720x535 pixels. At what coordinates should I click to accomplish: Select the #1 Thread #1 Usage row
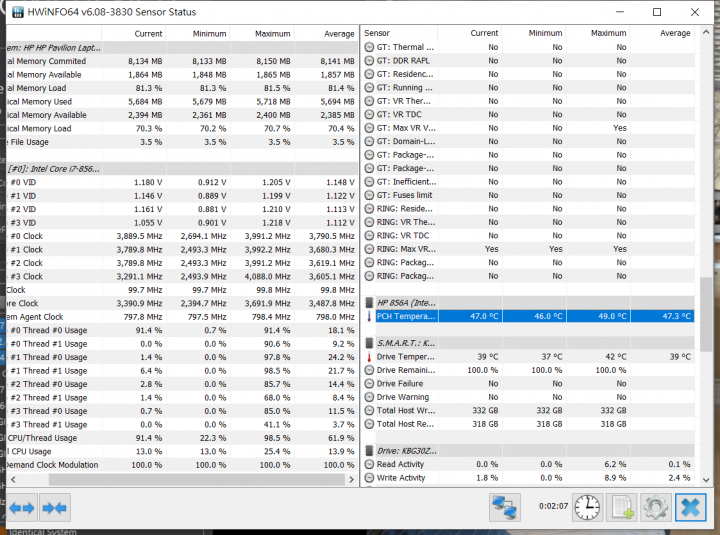pyautogui.click(x=182, y=371)
